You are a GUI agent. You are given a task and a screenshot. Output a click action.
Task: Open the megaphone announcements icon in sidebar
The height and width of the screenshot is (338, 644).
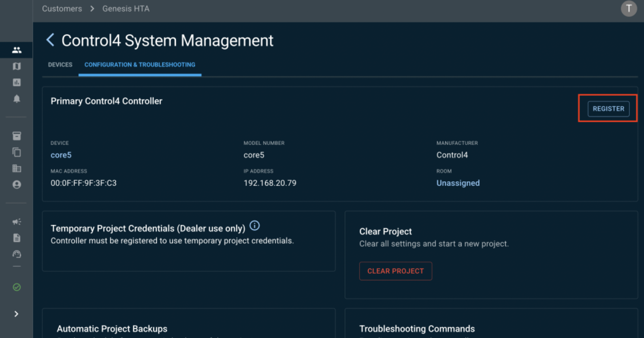tap(17, 222)
